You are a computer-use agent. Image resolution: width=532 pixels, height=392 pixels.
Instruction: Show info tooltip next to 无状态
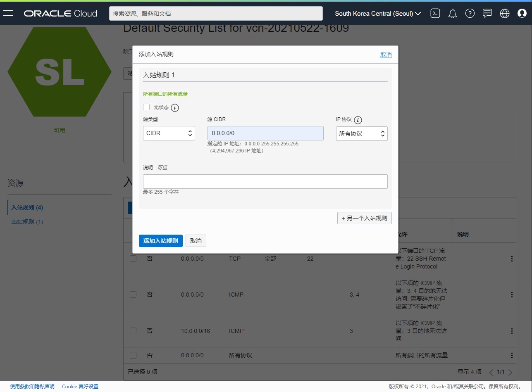point(175,108)
